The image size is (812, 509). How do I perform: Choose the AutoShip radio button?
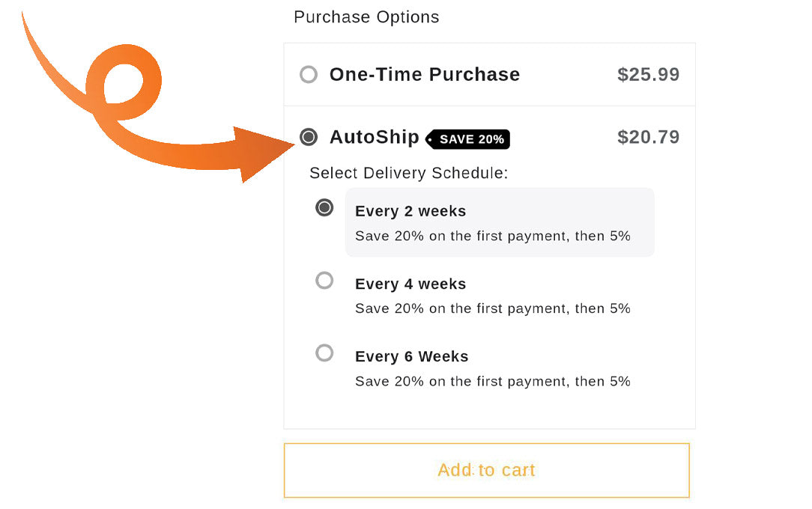coord(309,137)
